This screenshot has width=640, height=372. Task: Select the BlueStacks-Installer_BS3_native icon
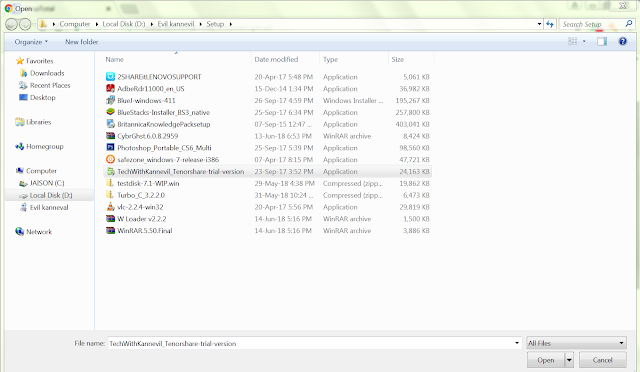click(110, 112)
